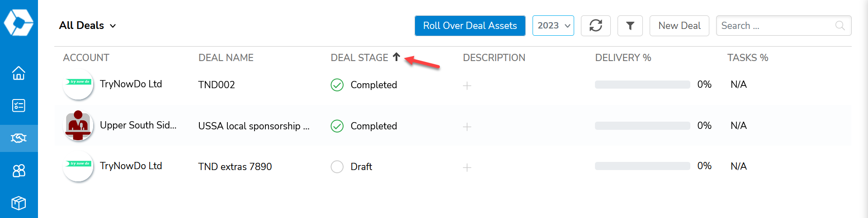Viewport: 868px width, 218px height.
Task: Toggle Completed stage circle for USSA sponsorship
Action: click(x=337, y=126)
